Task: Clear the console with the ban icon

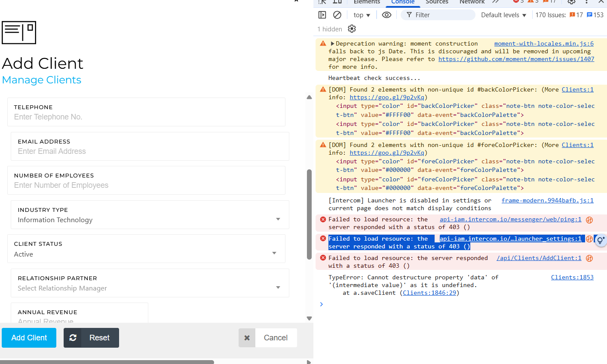Action: 337,15
